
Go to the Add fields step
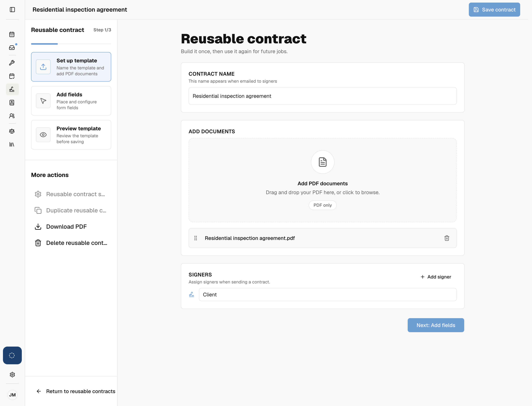[x=71, y=101]
